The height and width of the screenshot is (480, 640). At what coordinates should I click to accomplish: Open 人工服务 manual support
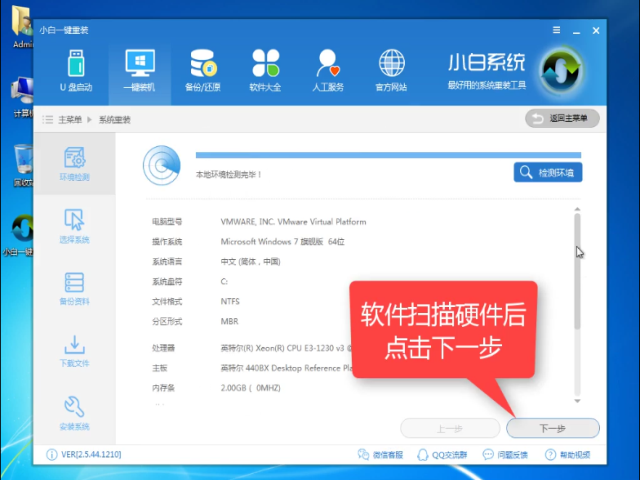coord(328,70)
